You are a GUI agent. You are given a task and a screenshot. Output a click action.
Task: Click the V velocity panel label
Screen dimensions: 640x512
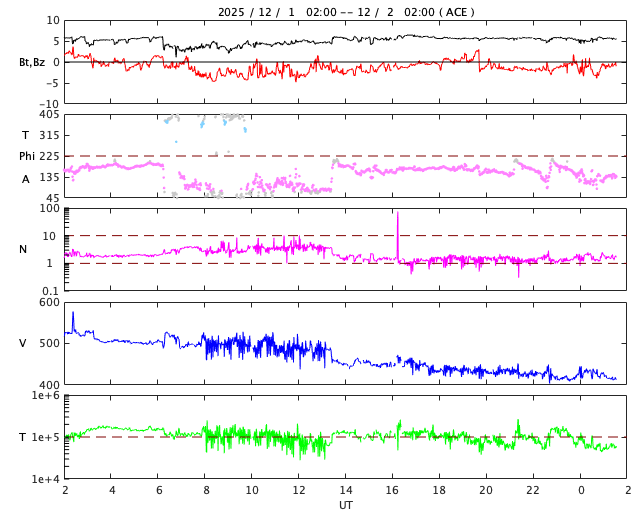click(x=23, y=343)
